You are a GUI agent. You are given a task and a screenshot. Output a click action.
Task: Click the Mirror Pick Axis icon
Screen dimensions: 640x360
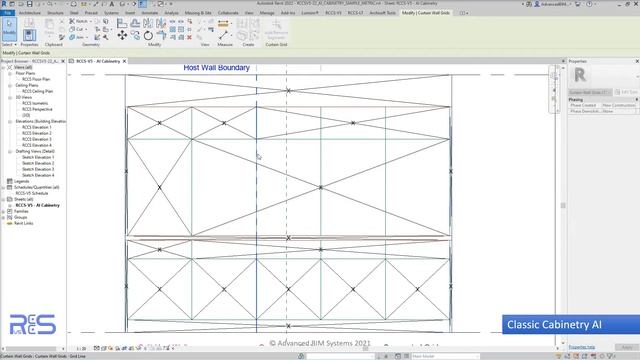pyautogui.click(x=148, y=23)
